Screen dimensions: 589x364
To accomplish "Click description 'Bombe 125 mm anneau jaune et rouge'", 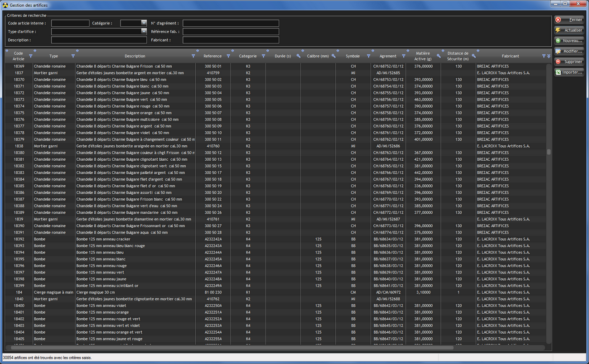I will coord(109,339).
